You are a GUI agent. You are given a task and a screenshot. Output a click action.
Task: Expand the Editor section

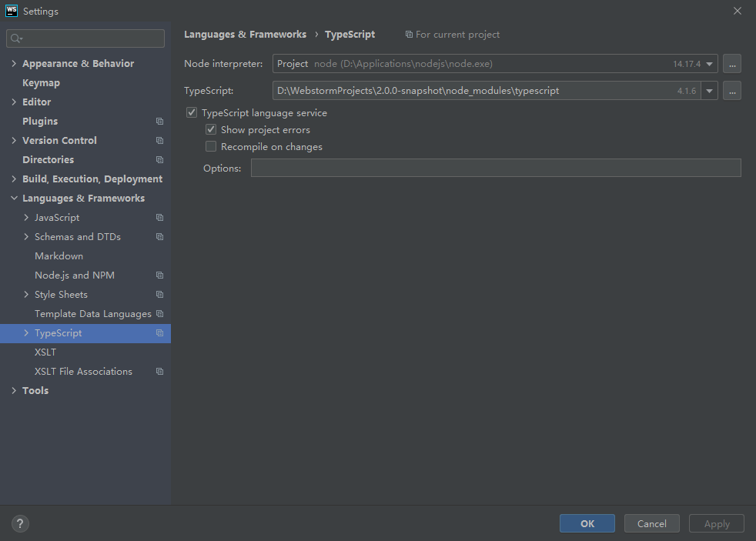(x=14, y=102)
